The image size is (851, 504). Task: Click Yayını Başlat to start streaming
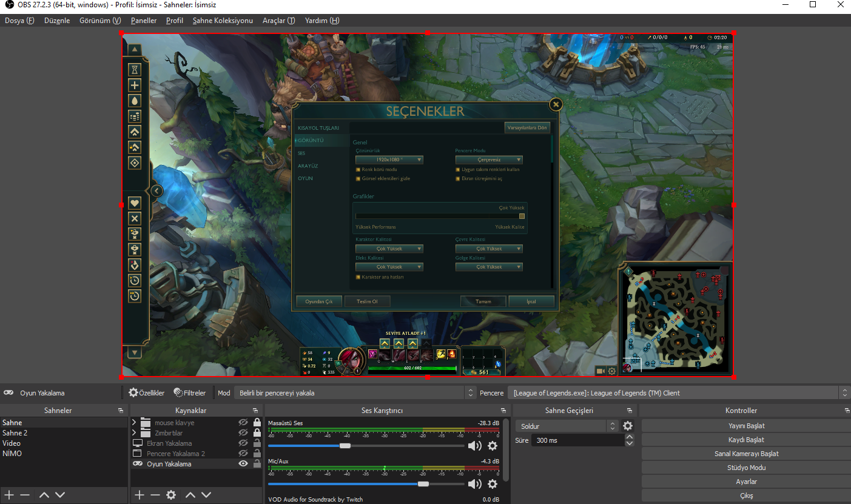tap(746, 426)
